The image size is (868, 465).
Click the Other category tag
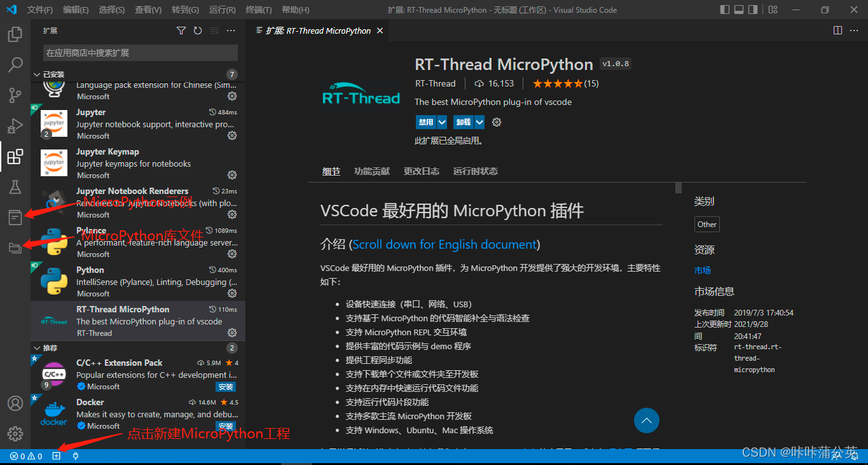[707, 225]
